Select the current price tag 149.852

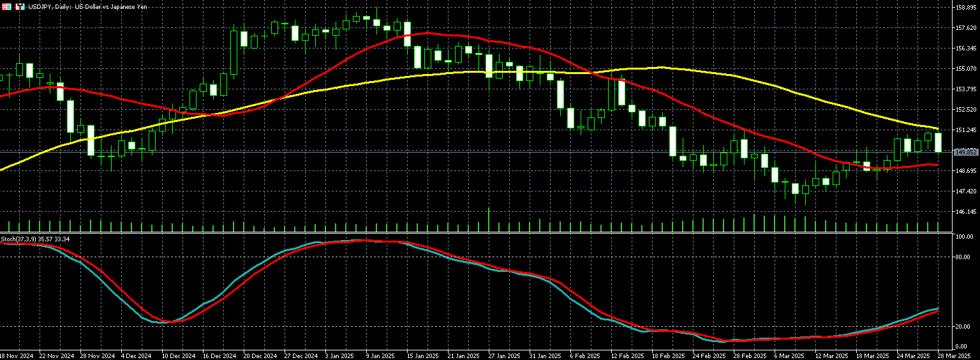coord(965,153)
